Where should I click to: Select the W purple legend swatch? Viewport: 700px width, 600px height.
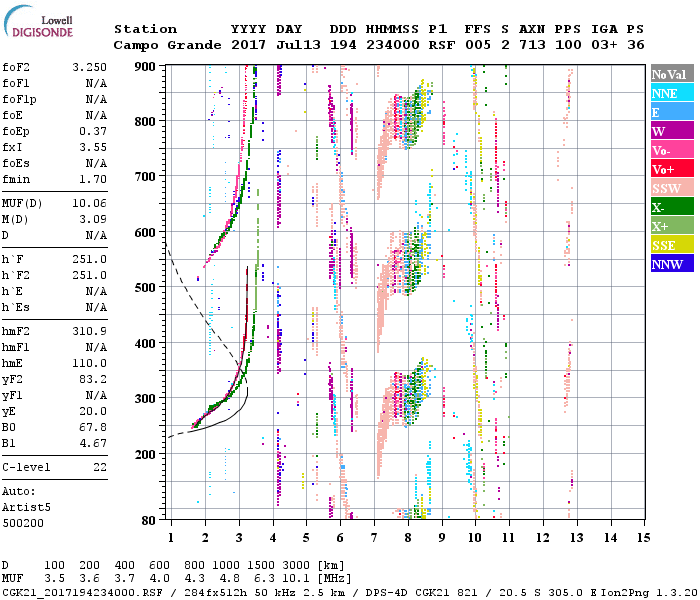tap(672, 131)
